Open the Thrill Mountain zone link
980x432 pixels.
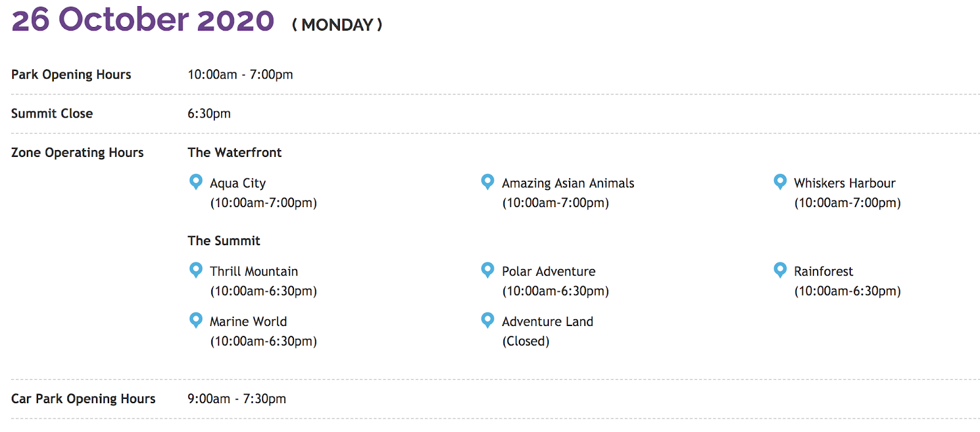point(254,271)
